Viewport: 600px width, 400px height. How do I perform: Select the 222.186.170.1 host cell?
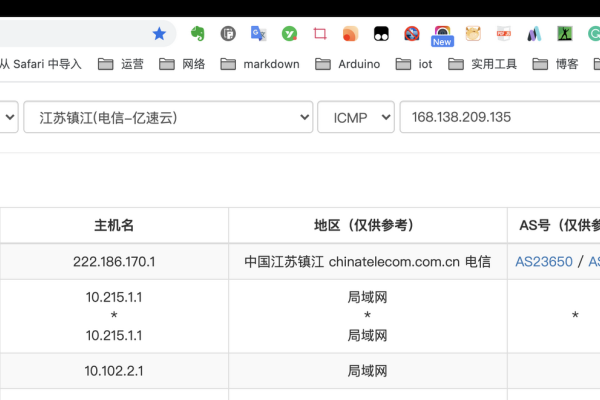click(114, 262)
